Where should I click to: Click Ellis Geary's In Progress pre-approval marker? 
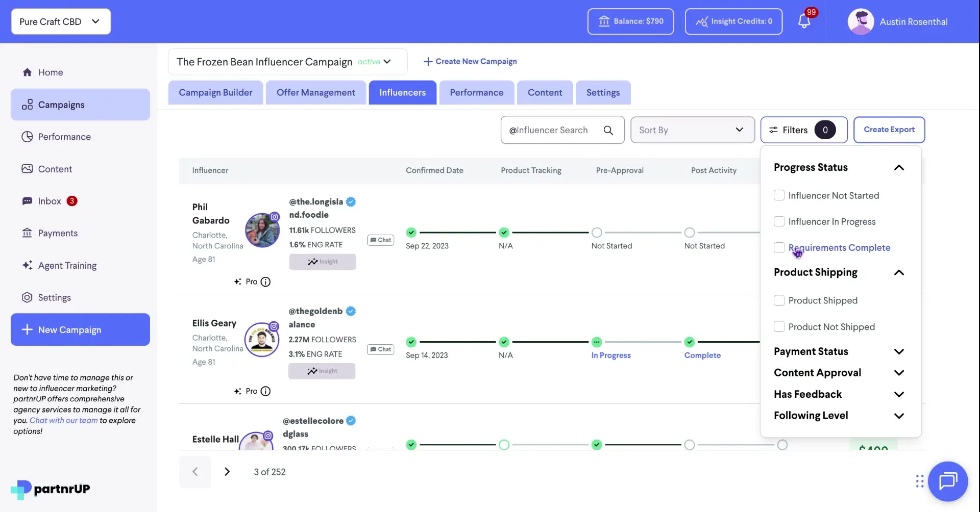coord(597,342)
